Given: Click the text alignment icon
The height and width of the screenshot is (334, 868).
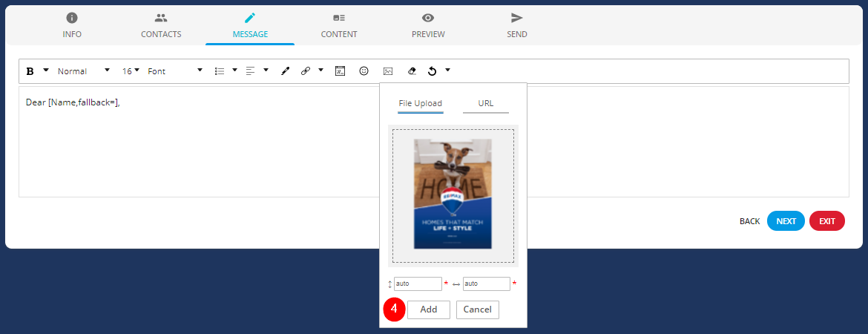Looking at the screenshot, I should pos(251,71).
